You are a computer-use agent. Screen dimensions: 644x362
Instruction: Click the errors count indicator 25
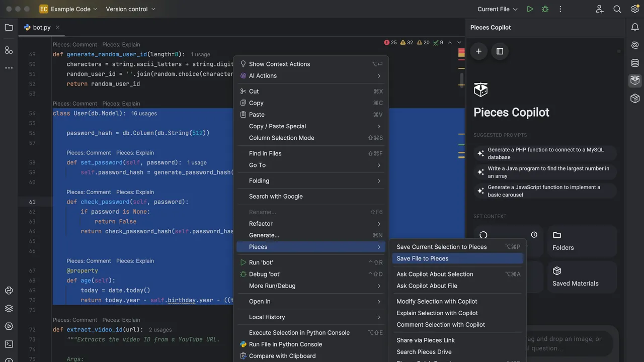[x=390, y=43]
